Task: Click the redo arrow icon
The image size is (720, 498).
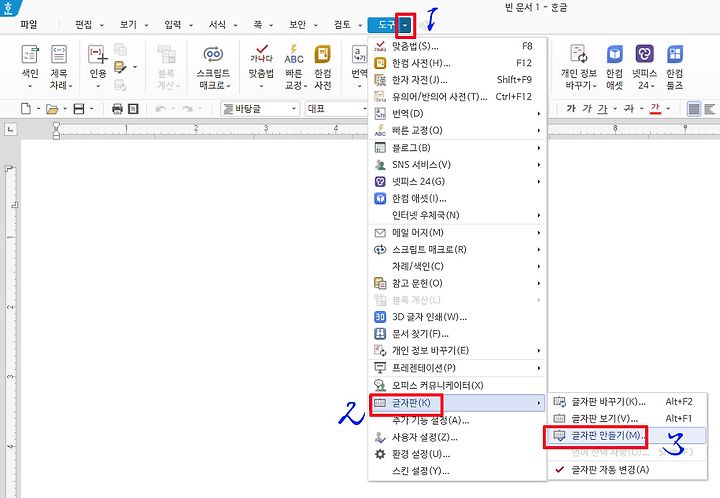Action: pos(187,109)
